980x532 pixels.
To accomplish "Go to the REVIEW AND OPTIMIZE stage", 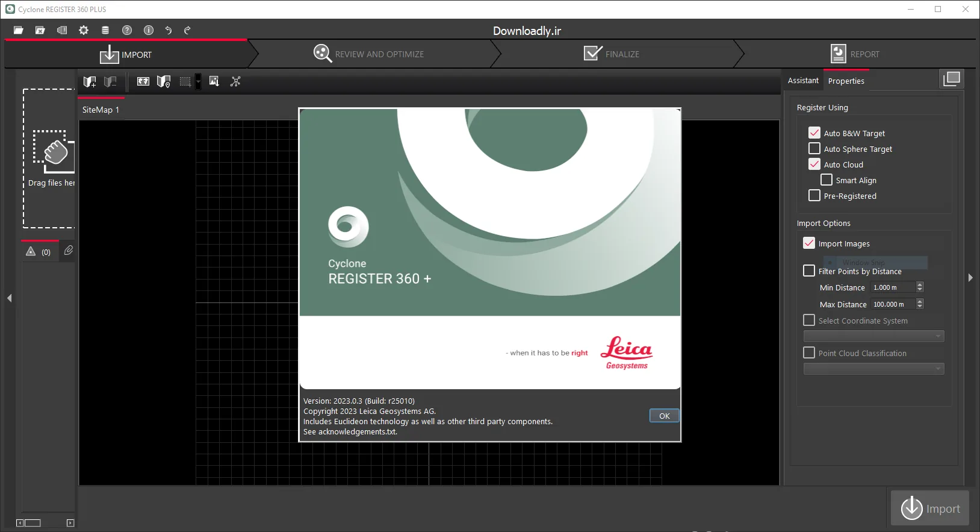I will click(368, 54).
